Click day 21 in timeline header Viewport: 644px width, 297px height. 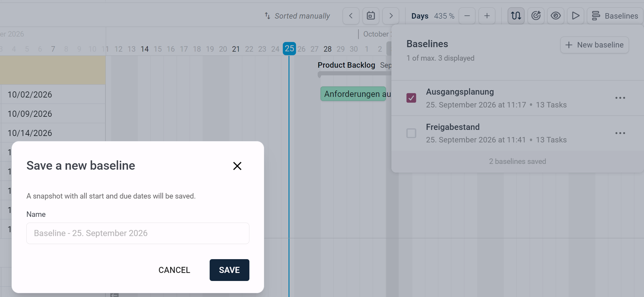tap(236, 49)
